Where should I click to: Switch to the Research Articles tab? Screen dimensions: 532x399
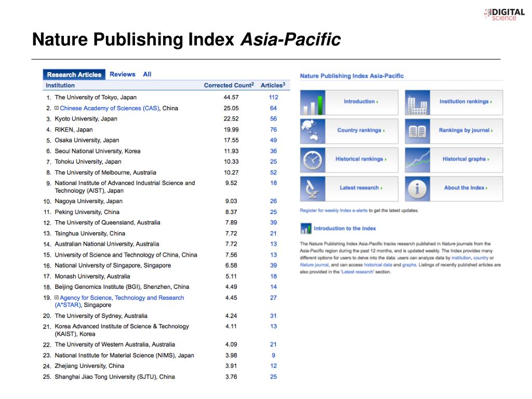(74, 74)
